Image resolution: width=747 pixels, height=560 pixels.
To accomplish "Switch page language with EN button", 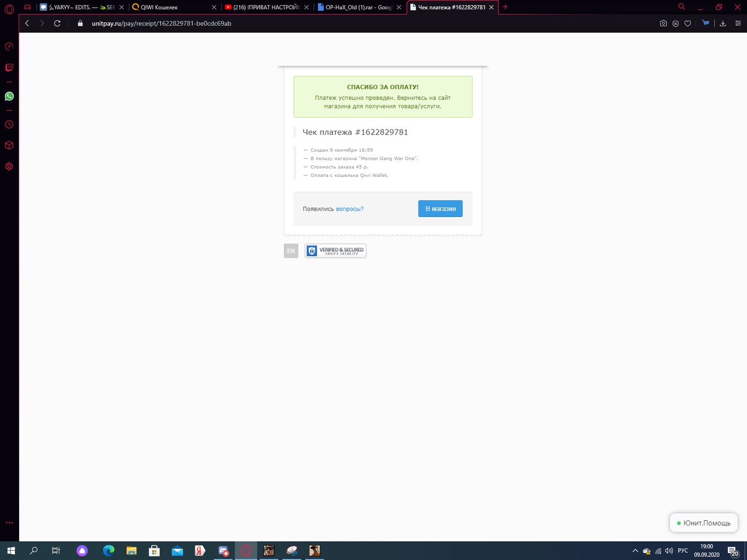I will click(x=291, y=251).
